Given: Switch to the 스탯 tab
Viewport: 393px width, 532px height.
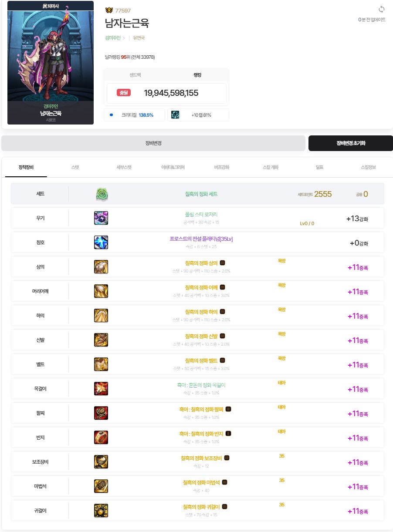Looking at the screenshot, I should (75, 167).
